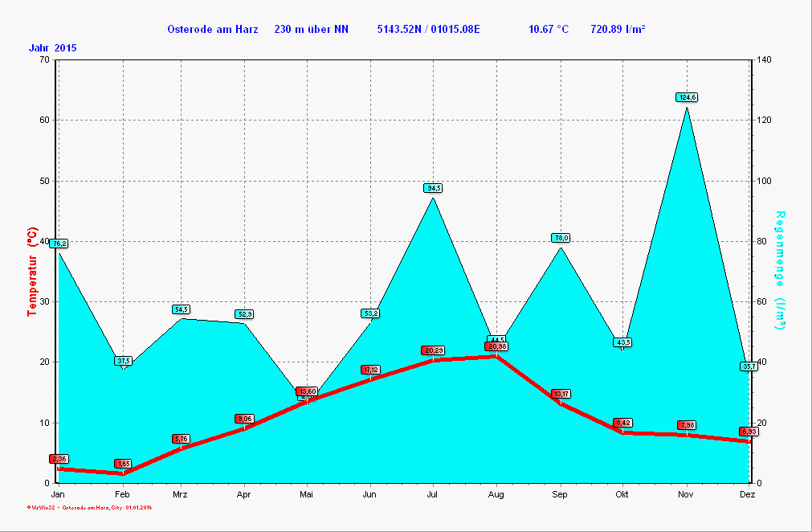The height and width of the screenshot is (532, 812).
Task: Select the Osterode am Harz title text
Action: pos(212,30)
